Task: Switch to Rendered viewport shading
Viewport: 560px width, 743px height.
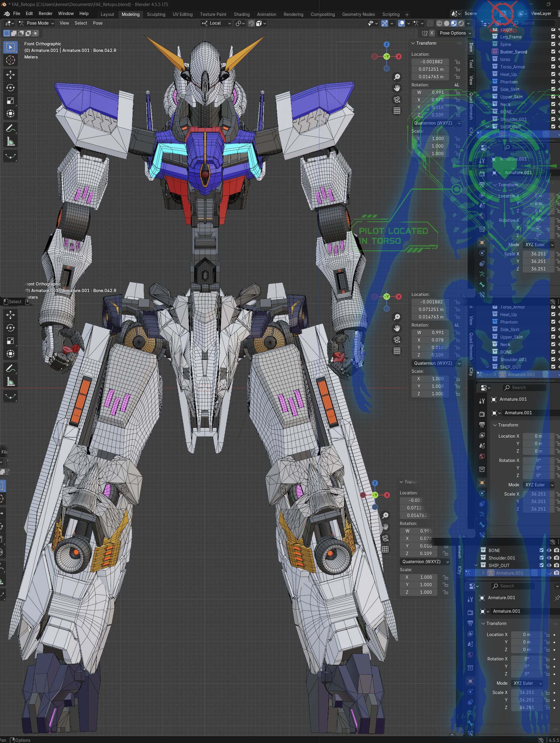Action: [461, 23]
